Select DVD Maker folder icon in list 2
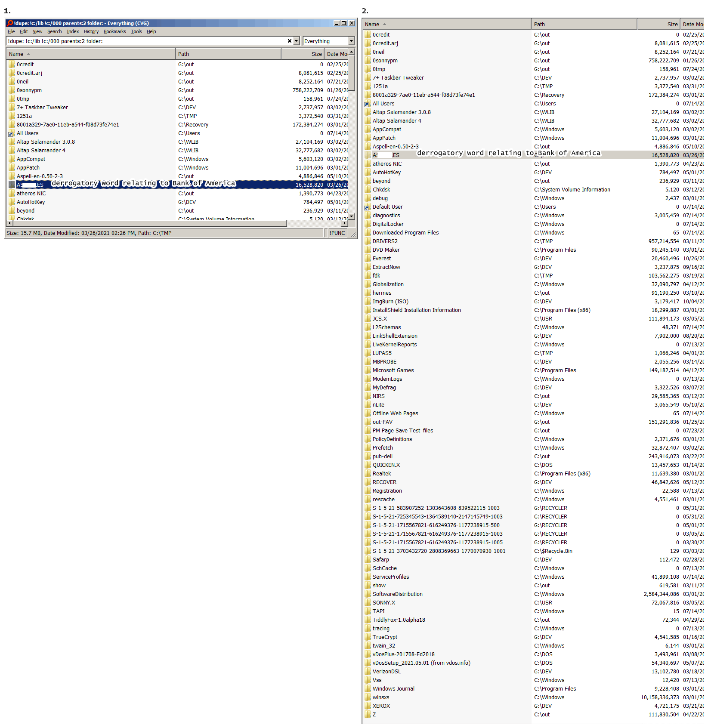708x728 pixels. pos(368,250)
